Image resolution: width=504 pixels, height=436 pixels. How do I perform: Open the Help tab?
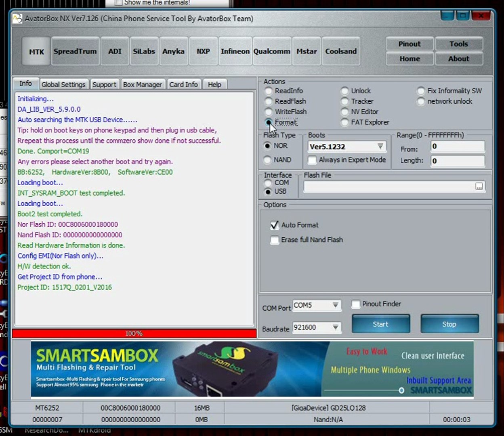tap(214, 84)
